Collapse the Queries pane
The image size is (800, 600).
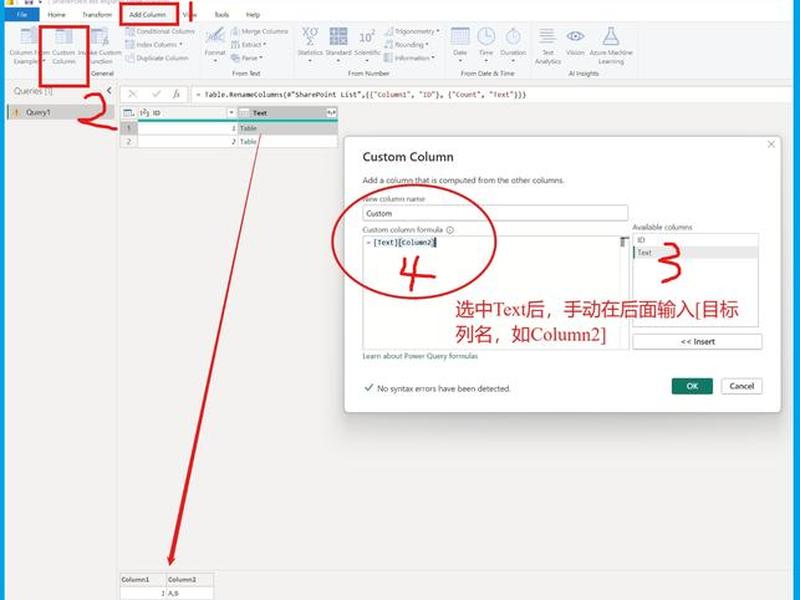(109, 90)
